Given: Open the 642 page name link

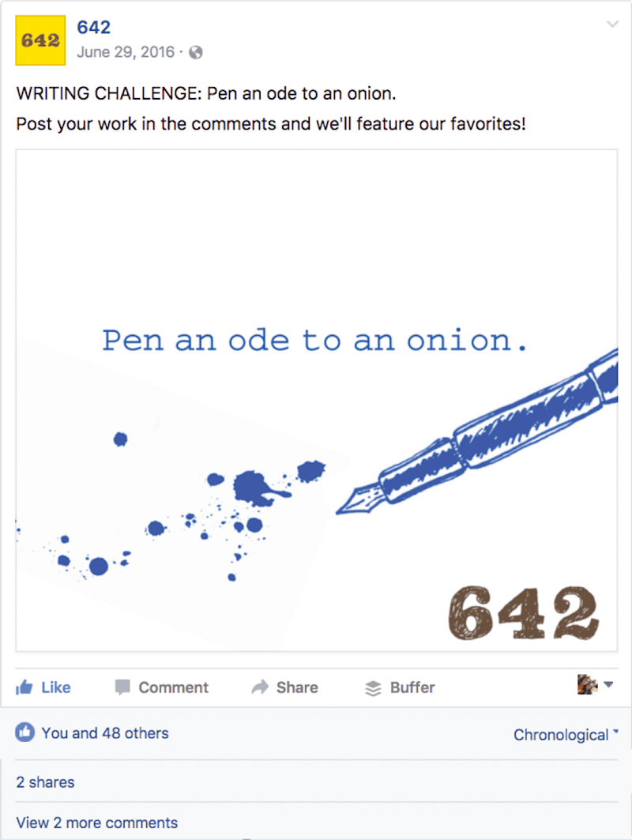Looking at the screenshot, I should pos(94,28).
